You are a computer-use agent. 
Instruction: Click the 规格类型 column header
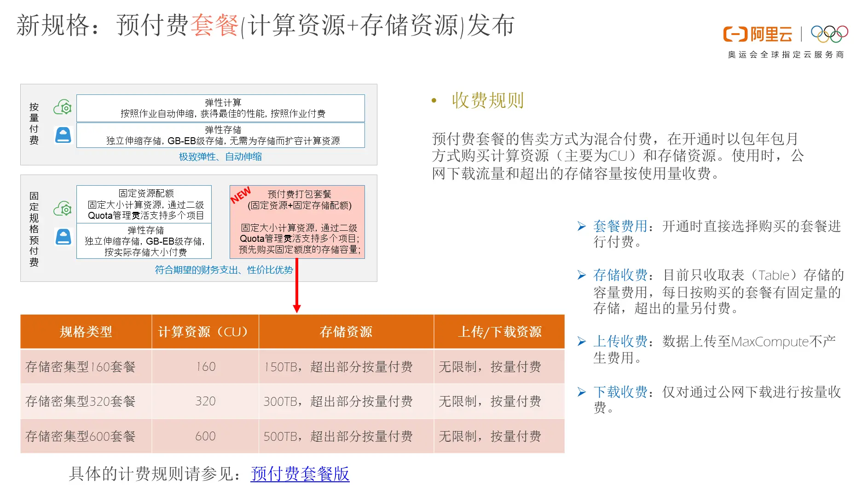pos(86,332)
